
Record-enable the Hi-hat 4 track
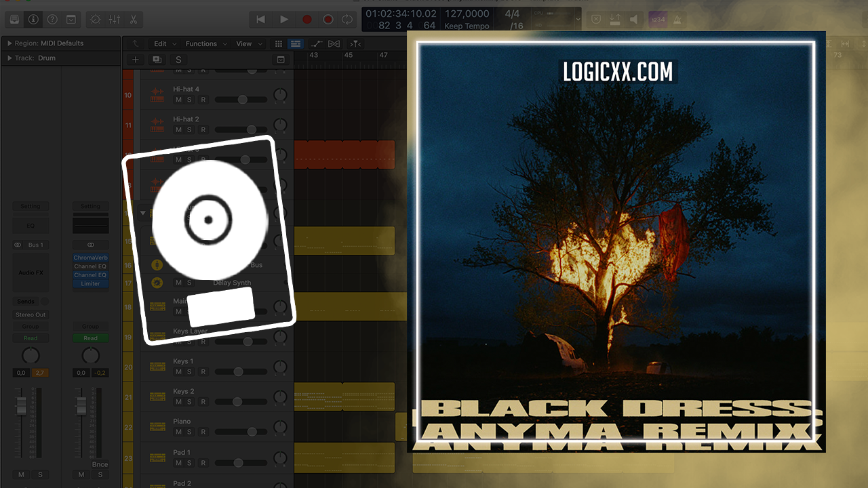click(203, 100)
